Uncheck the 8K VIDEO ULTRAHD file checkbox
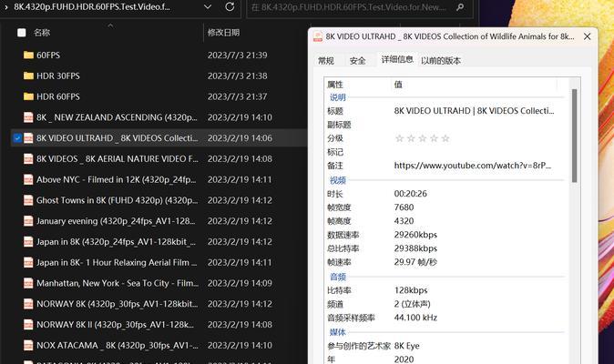 (x=17, y=138)
